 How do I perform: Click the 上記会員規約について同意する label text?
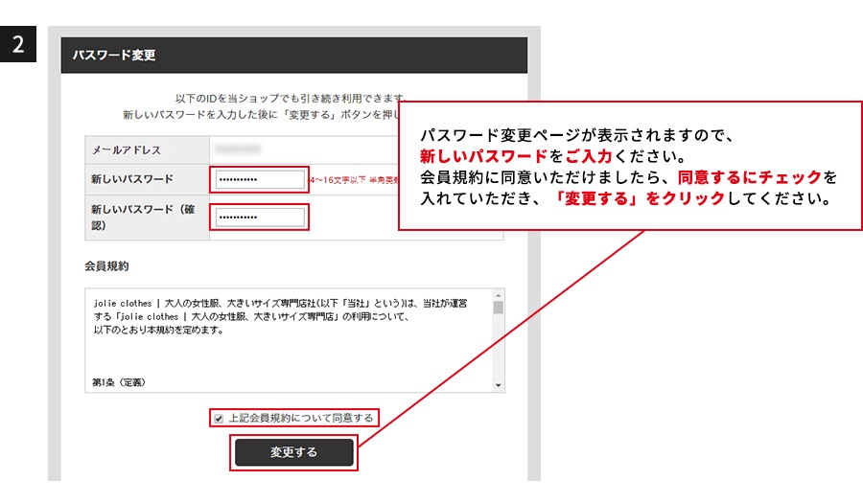click(300, 419)
